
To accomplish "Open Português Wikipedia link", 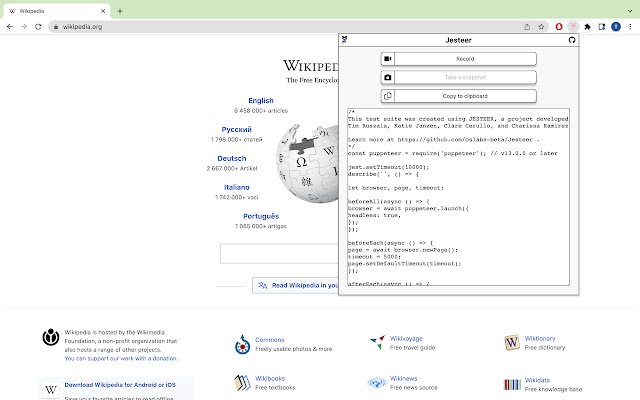I will [x=261, y=216].
